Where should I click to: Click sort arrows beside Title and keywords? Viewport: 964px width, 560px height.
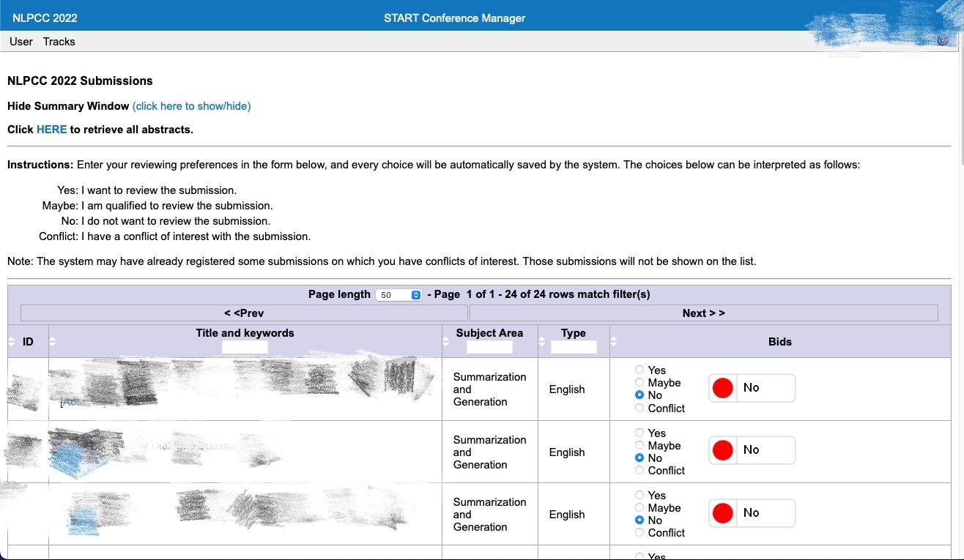[52, 342]
